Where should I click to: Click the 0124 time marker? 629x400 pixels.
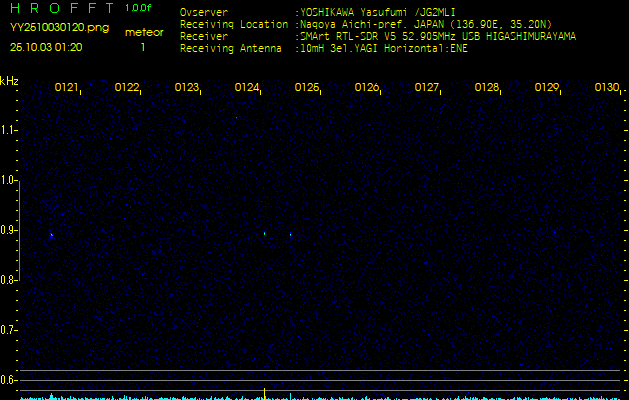tap(246, 87)
